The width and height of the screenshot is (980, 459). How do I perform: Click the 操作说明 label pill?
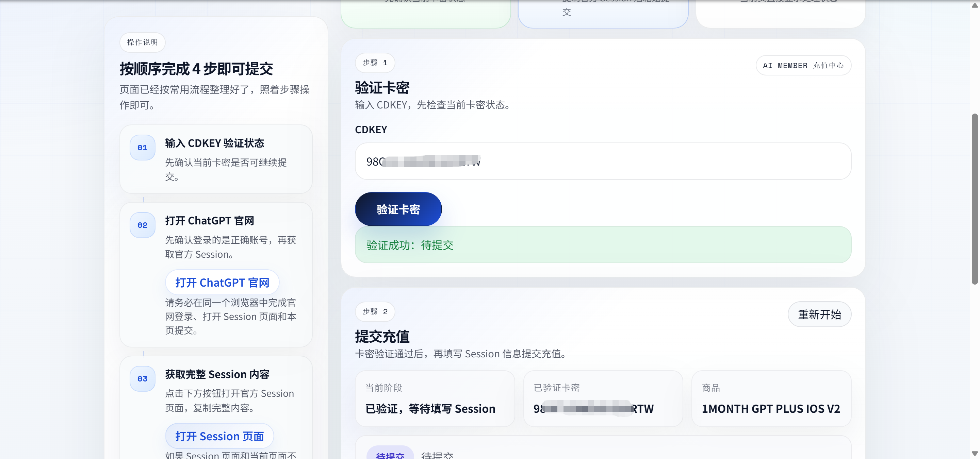coord(142,42)
